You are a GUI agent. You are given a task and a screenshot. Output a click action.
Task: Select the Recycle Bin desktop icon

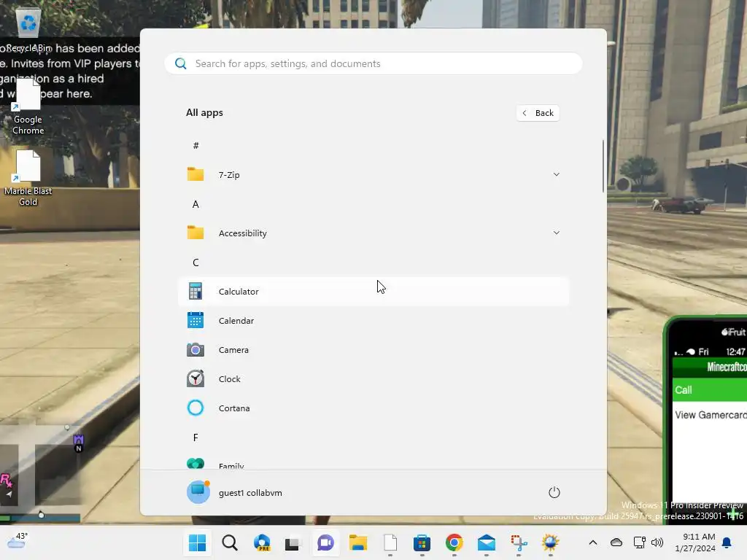28,29
